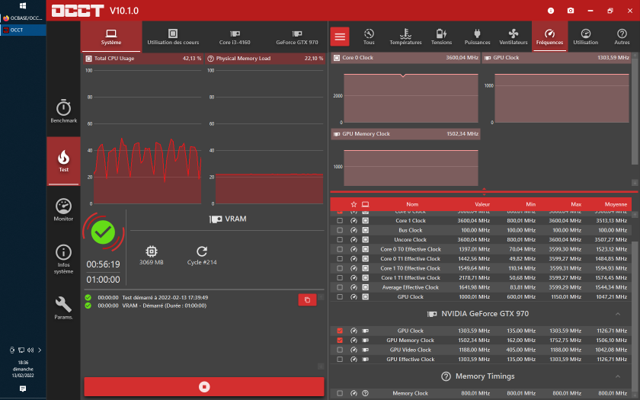Stop the running test with red button
Viewport: 640px width, 400px height.
(204, 387)
